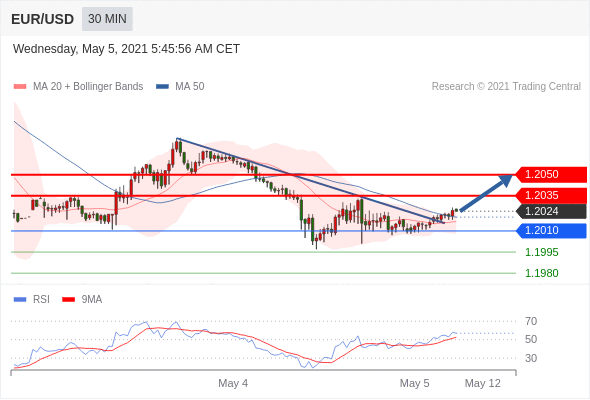This screenshot has width=590, height=400.
Task: Toggle MA 20 + Bollinger Bands legend swatch
Action: 20,87
